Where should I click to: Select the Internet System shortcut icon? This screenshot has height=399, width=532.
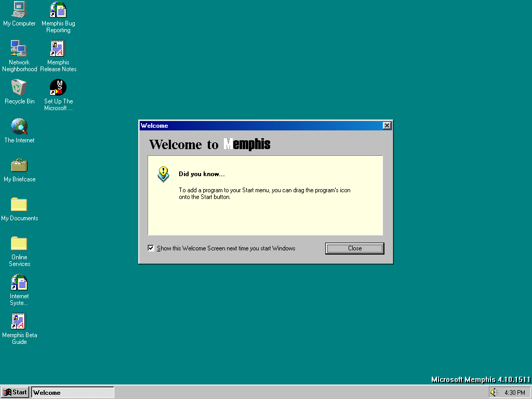pos(19,289)
